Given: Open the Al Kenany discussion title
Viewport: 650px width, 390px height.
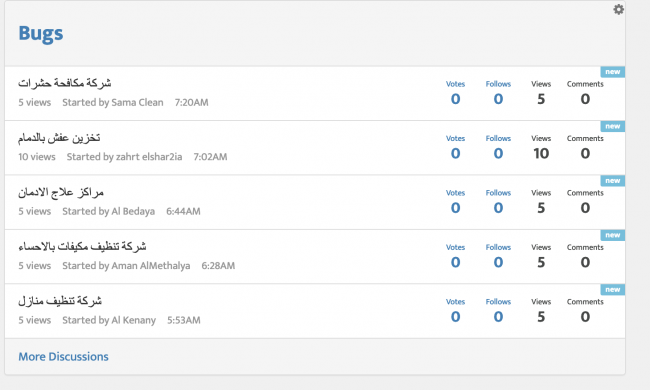Looking at the screenshot, I should 60,300.
